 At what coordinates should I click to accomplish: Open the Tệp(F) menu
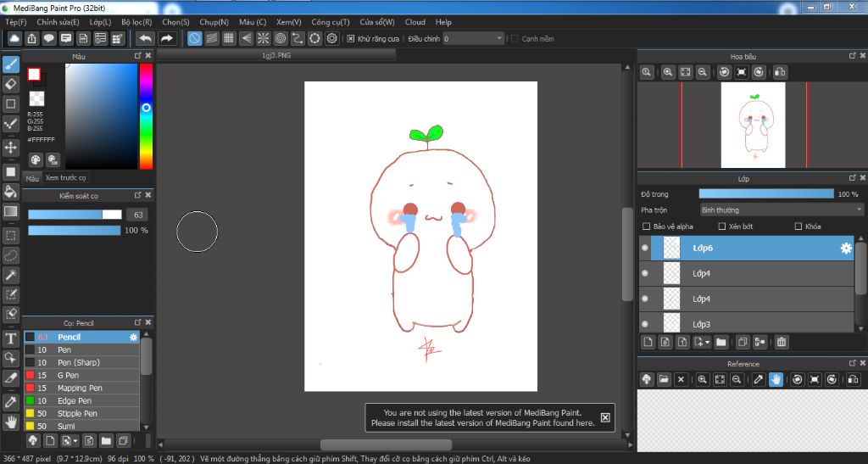[16, 22]
